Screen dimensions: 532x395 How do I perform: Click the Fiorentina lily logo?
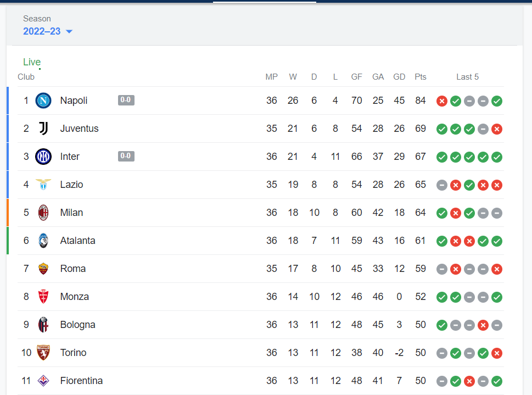pos(43,381)
